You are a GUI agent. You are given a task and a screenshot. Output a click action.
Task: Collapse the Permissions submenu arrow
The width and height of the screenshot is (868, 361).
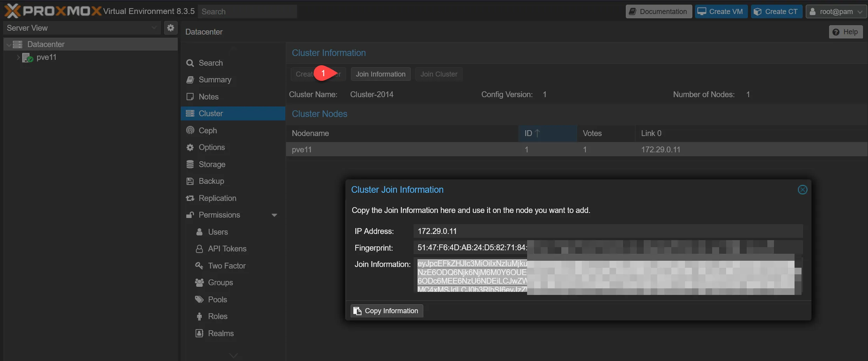[x=274, y=215]
